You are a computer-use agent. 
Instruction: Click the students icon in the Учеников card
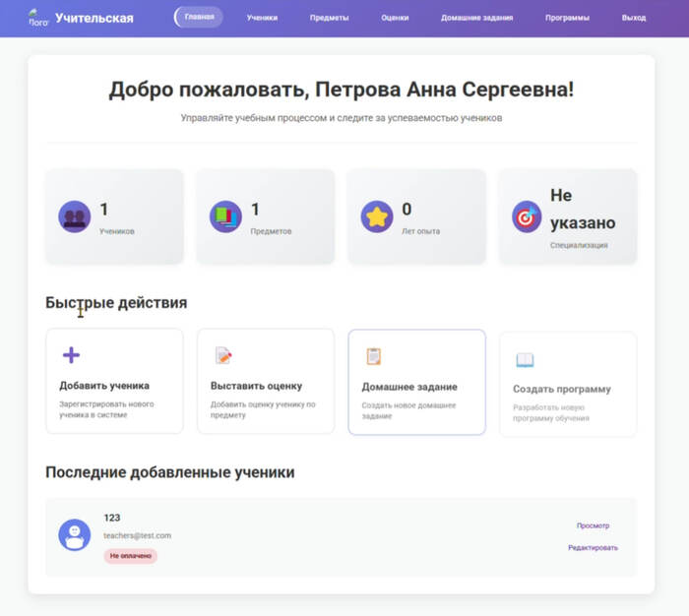tap(74, 216)
